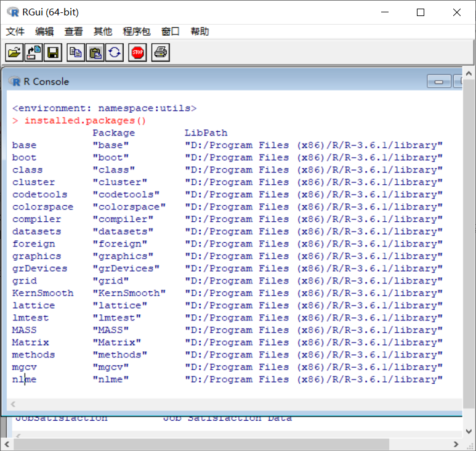Click the mgcv row name
The image size is (476, 451).
pyautogui.click(x=24, y=367)
